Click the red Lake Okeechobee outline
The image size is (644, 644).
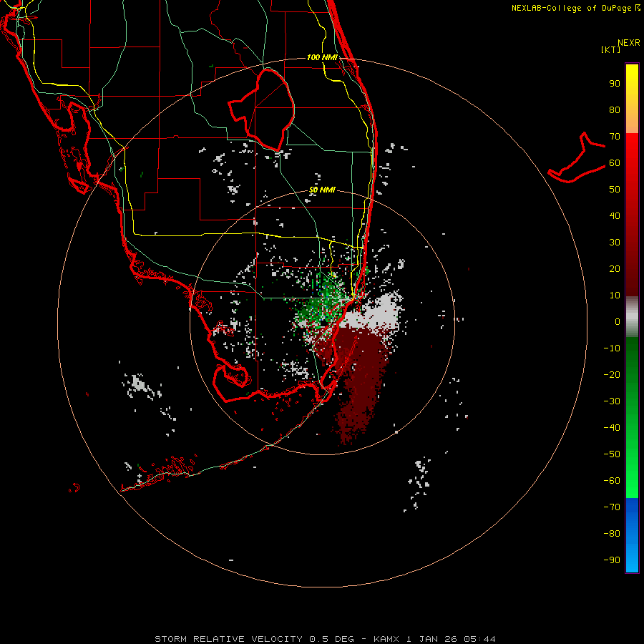[x=262, y=110]
